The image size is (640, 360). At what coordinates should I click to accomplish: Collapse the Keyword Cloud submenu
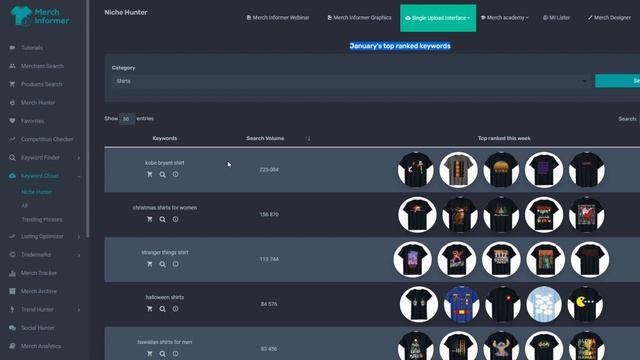pos(79,176)
